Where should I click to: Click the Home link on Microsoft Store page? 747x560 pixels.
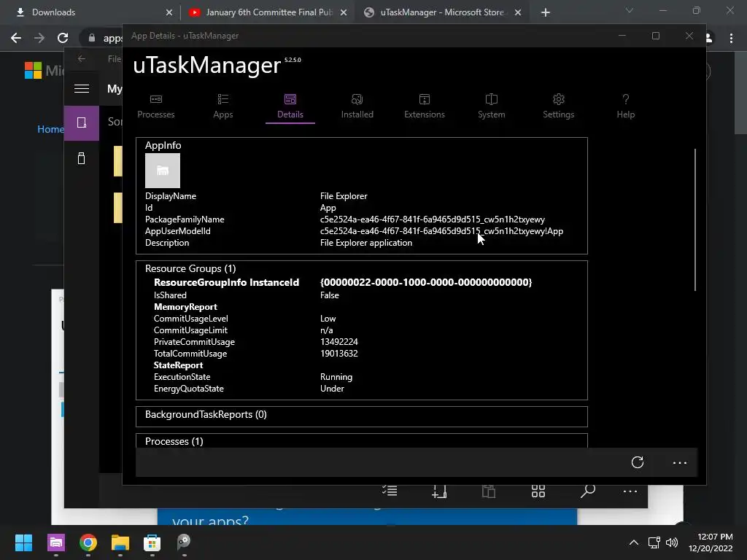pyautogui.click(x=50, y=129)
